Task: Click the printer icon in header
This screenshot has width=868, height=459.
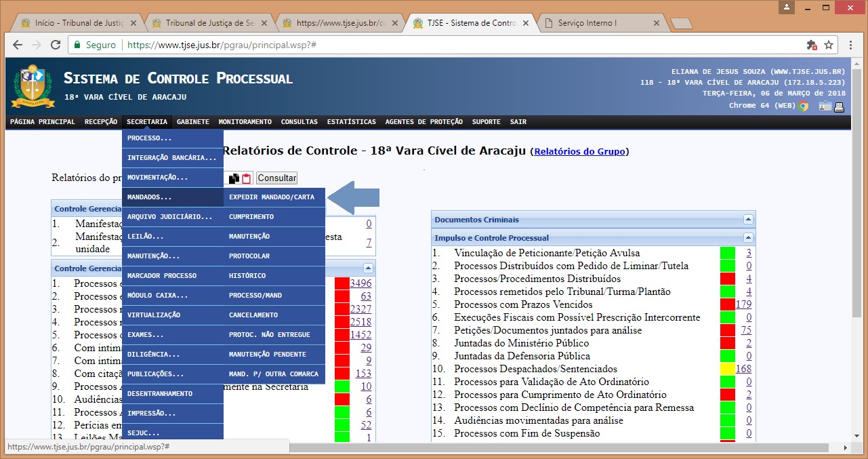Action: pyautogui.click(x=839, y=106)
